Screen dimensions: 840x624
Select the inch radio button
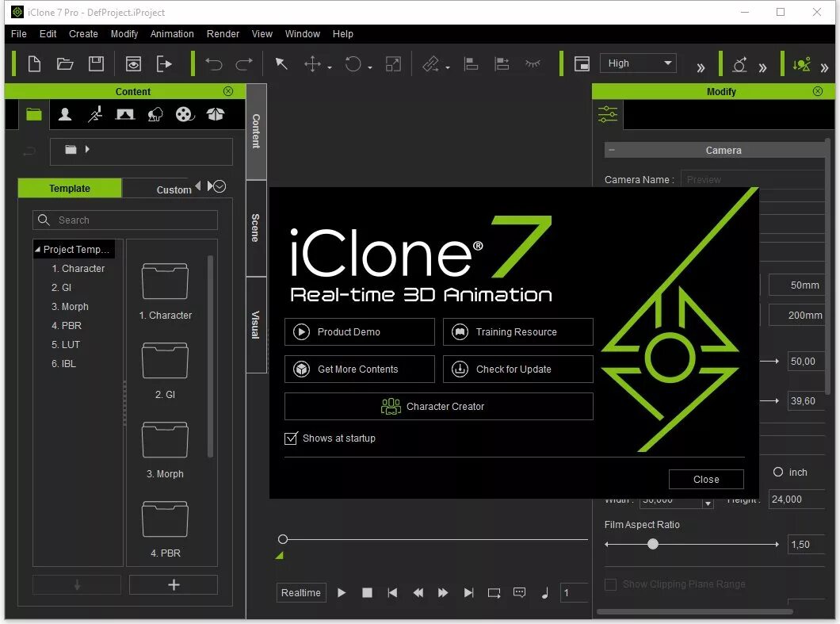coord(778,472)
